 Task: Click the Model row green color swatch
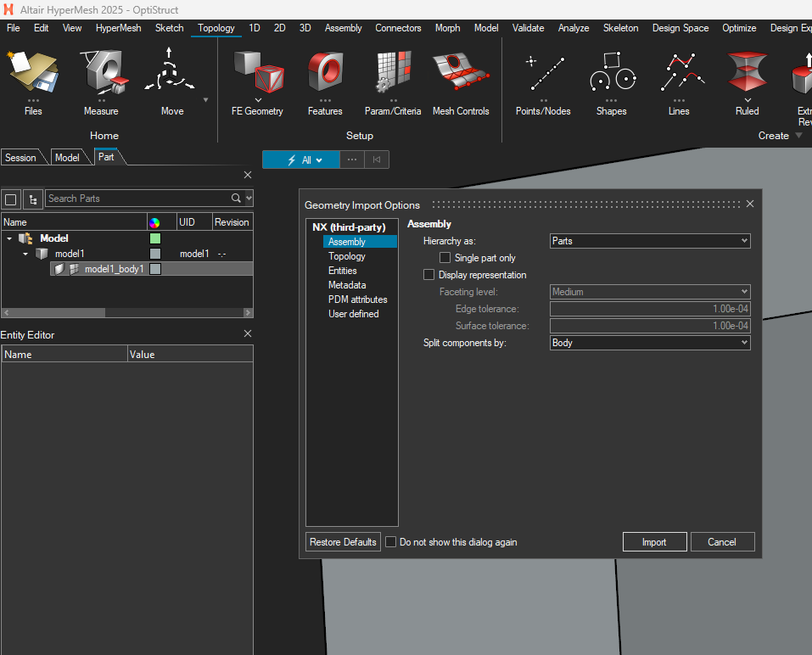155,238
